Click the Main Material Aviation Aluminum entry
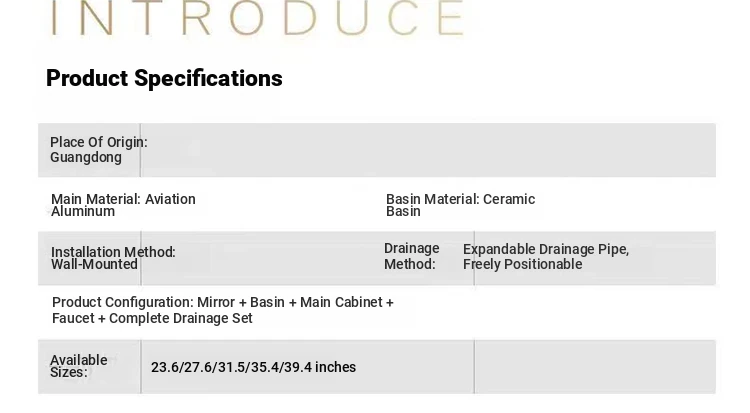The height and width of the screenshot is (413, 750). 123,205
